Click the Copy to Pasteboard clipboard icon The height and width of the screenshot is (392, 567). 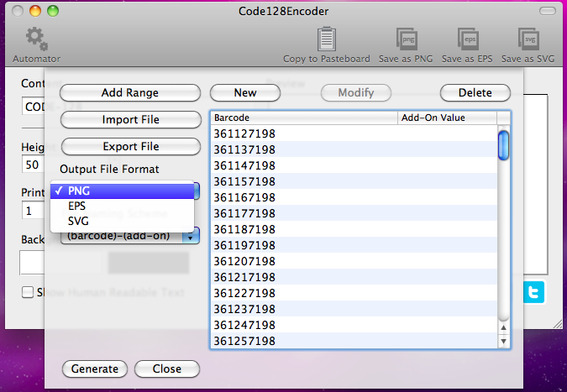click(x=327, y=39)
